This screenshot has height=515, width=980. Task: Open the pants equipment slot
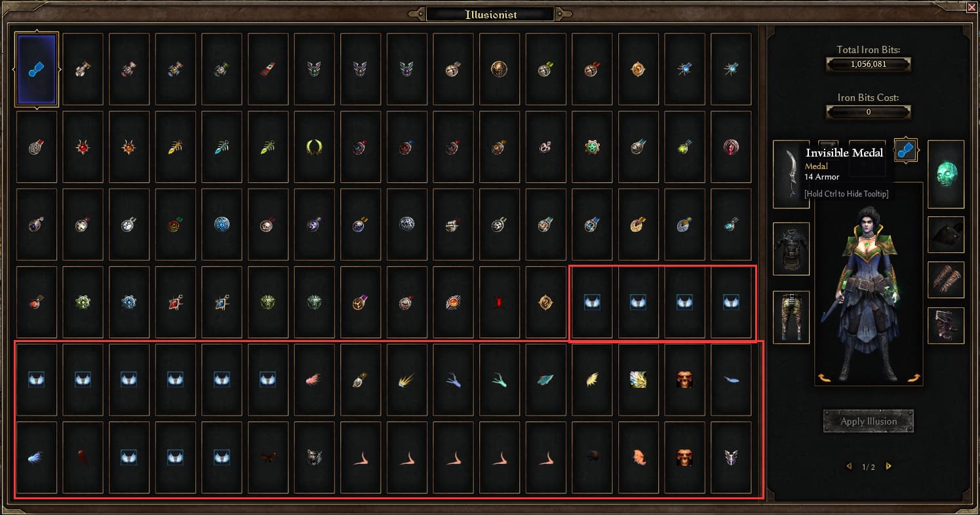point(791,317)
